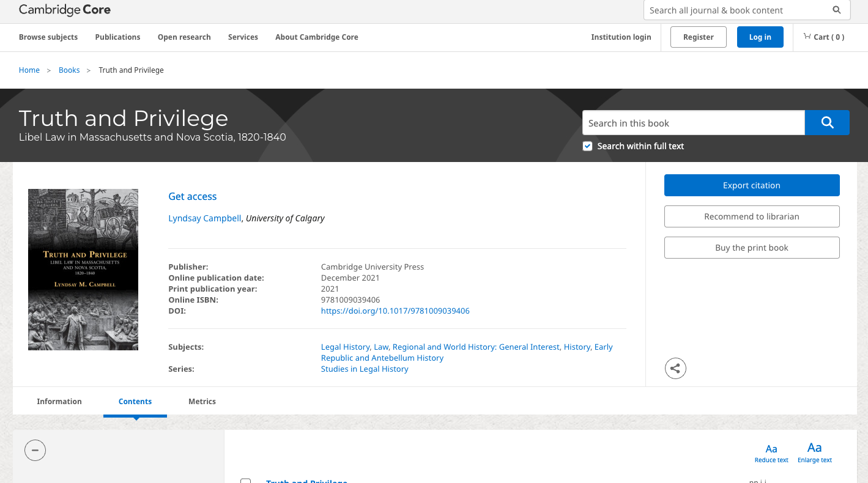Open the share icon button

pyautogui.click(x=675, y=368)
